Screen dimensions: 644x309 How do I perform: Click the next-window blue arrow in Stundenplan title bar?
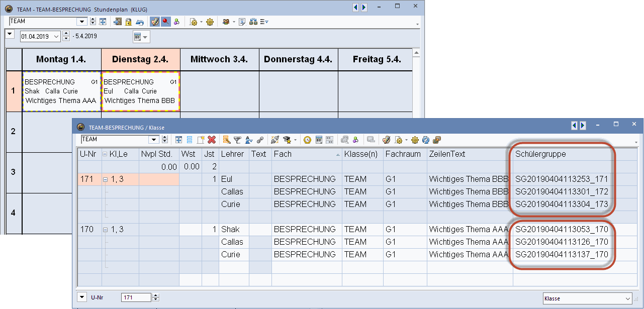pyautogui.click(x=363, y=7)
